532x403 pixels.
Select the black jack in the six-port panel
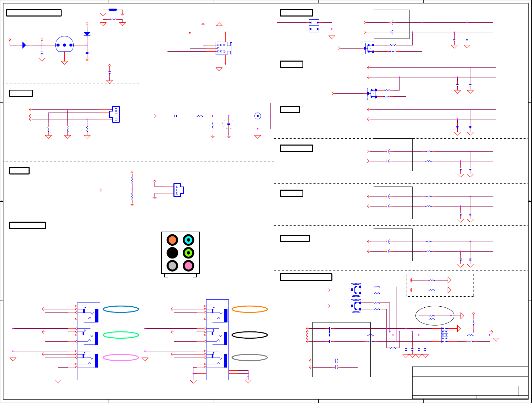click(x=172, y=253)
